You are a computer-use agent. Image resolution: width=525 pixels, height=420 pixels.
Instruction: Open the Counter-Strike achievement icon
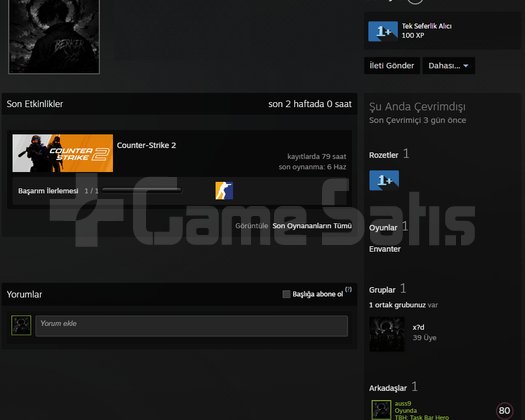[x=224, y=191]
